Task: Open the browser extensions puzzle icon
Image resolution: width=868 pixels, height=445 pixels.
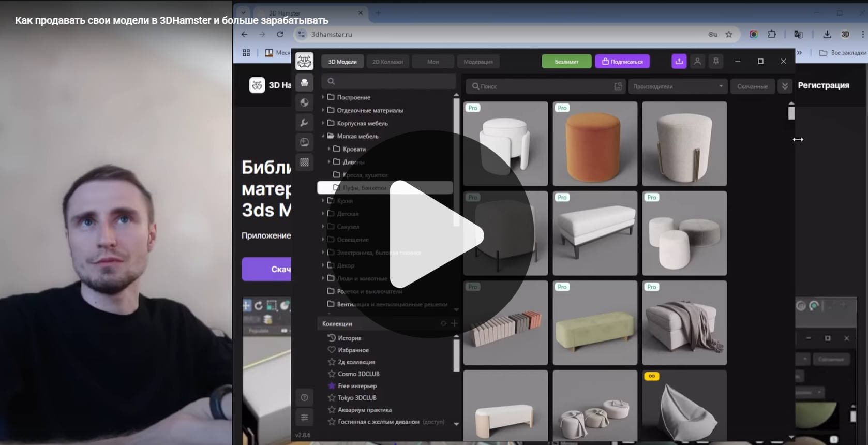Action: point(772,34)
